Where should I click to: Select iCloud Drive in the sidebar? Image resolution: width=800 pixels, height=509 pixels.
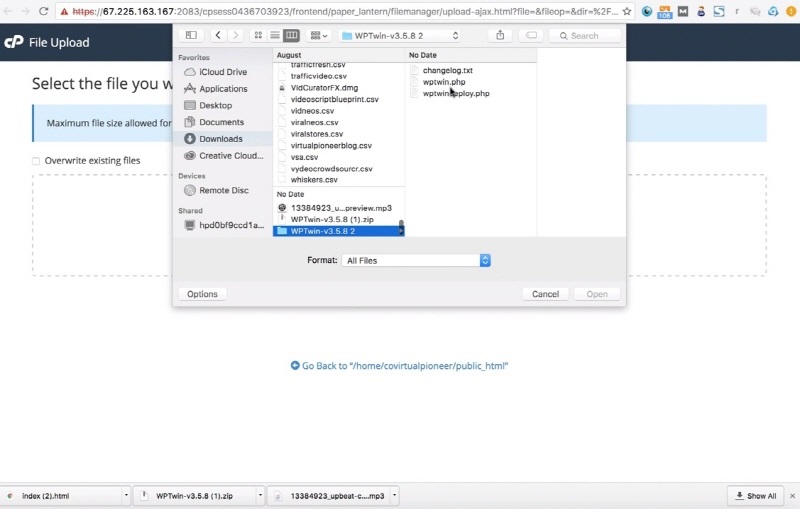(x=222, y=72)
